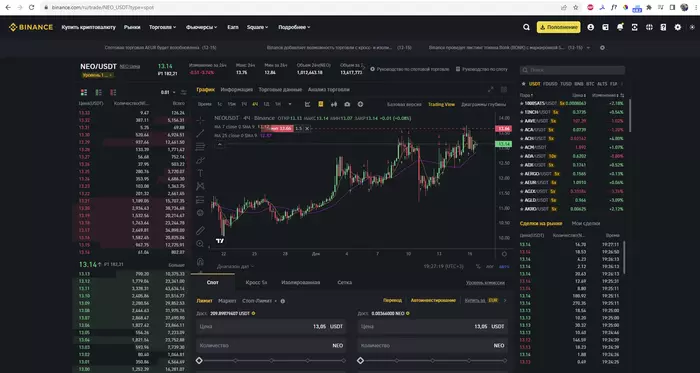Select the Изолированная margin tab
The width and height of the screenshot is (700, 373).
[x=301, y=282]
